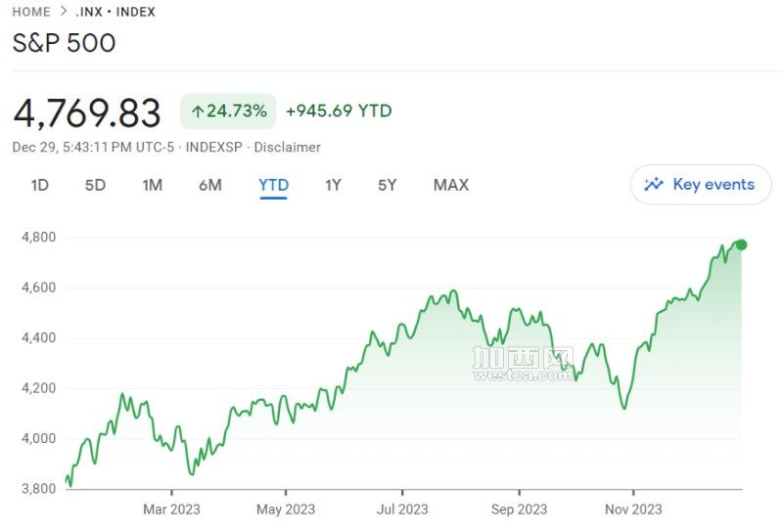Screen dimensions: 783x532
Task: Open the HOME breadcrumb link
Action: pos(31,12)
